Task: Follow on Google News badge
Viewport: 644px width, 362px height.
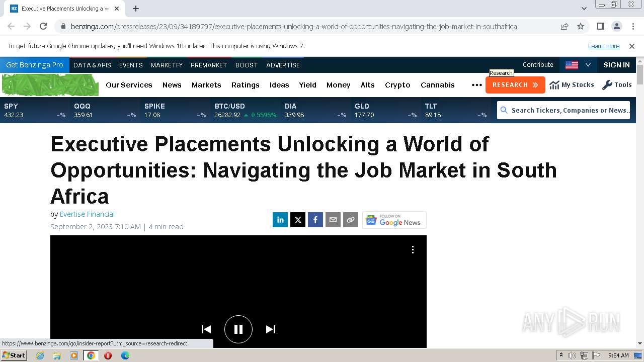Action: (x=394, y=220)
